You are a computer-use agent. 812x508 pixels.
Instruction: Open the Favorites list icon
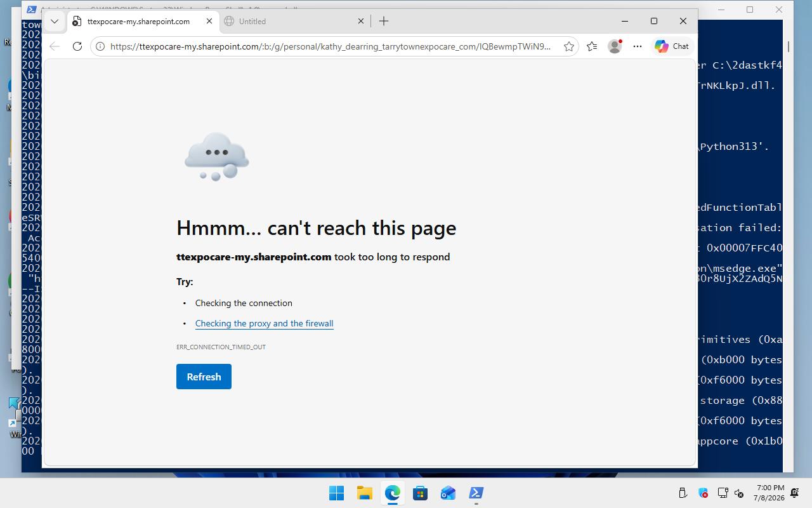point(592,46)
